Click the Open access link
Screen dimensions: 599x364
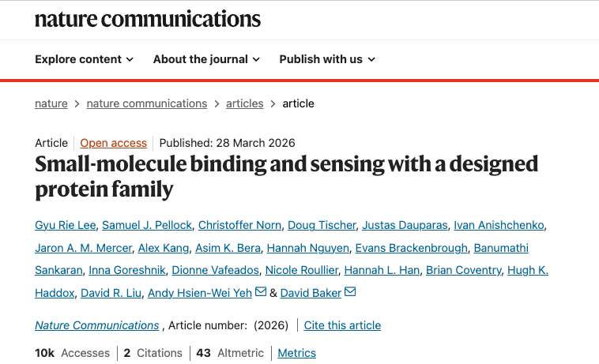tap(114, 143)
